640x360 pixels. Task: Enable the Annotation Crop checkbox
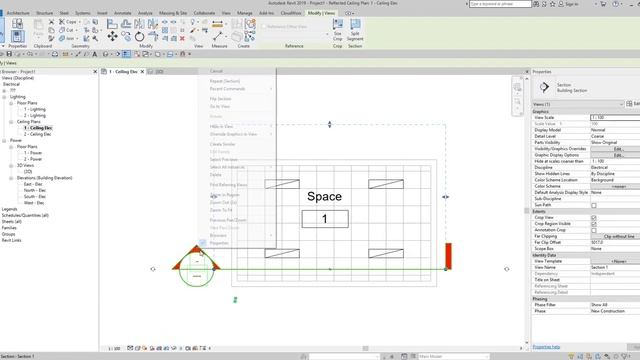coord(594,230)
